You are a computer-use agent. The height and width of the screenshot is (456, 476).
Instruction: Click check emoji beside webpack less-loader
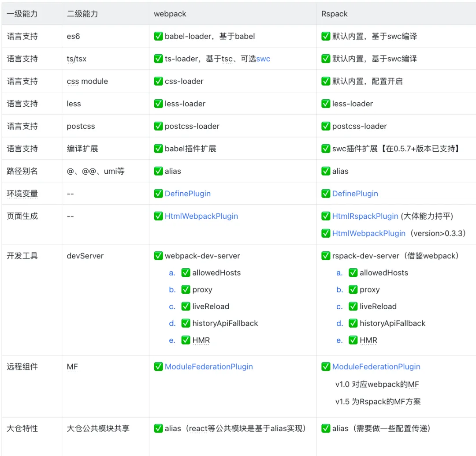pyautogui.click(x=159, y=104)
